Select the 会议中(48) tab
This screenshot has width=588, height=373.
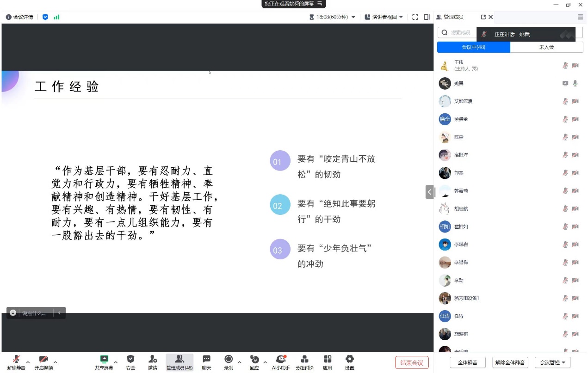click(473, 47)
